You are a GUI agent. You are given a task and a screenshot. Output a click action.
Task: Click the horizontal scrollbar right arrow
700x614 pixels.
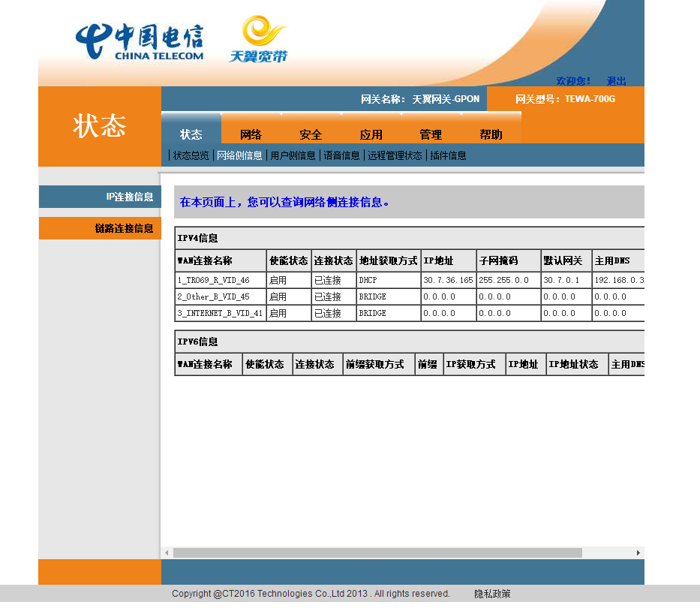pos(638,552)
